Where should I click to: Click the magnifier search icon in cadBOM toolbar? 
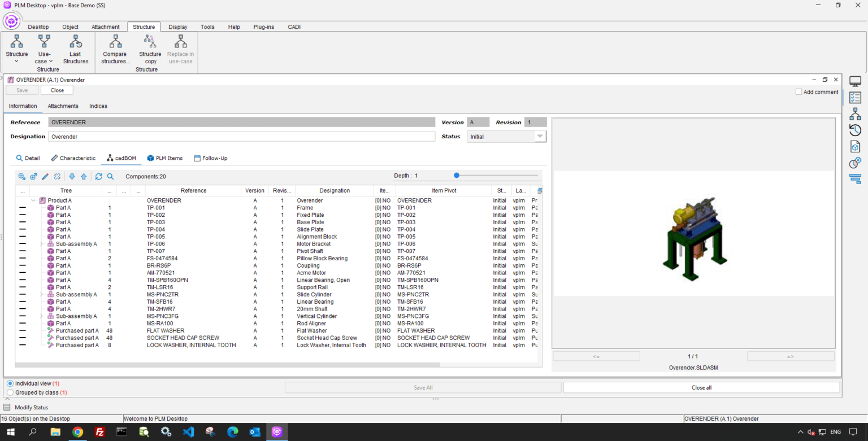click(110, 176)
